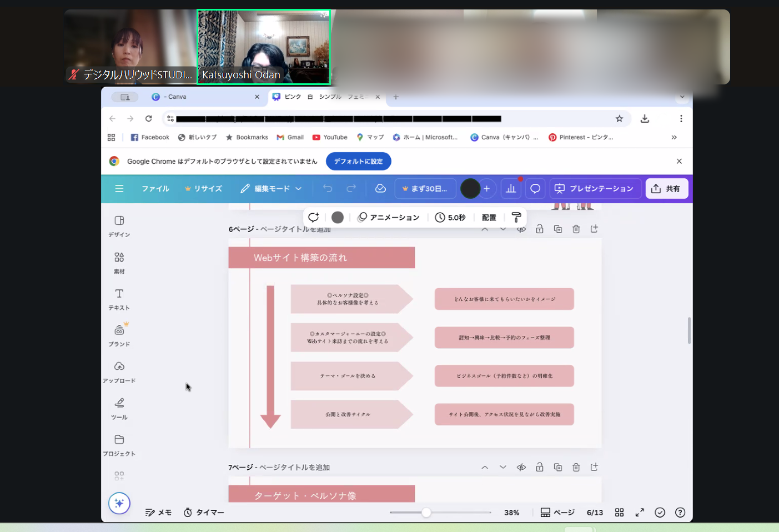
Task: Open the 素材 elements panel
Action: tap(119, 262)
